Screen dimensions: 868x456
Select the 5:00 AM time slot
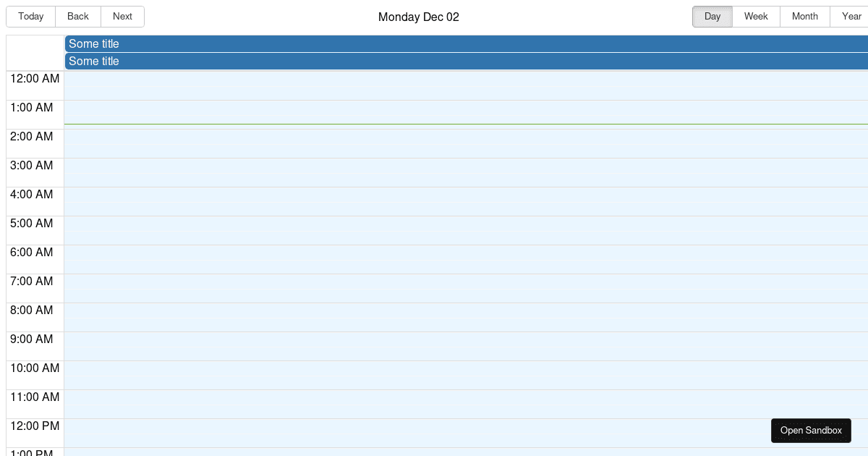pyautogui.click(x=434, y=230)
